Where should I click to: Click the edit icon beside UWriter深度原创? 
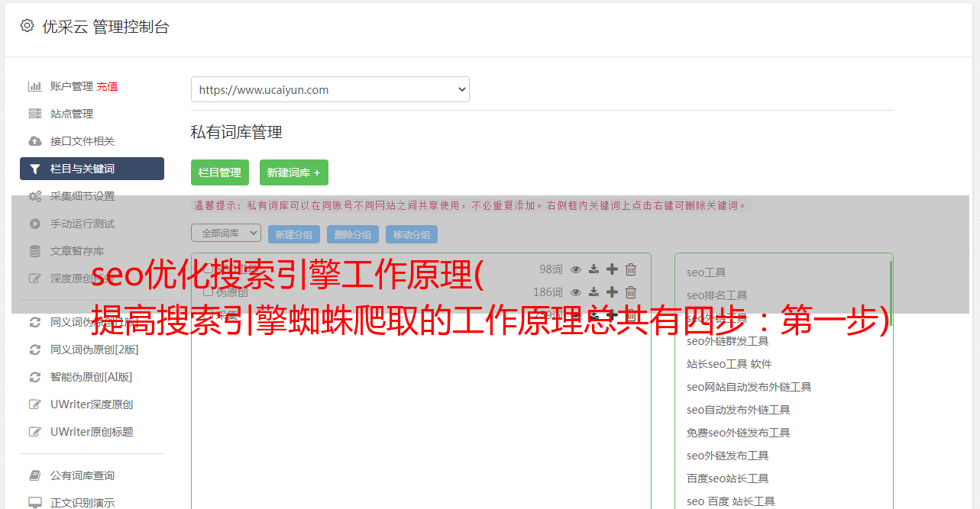34,404
